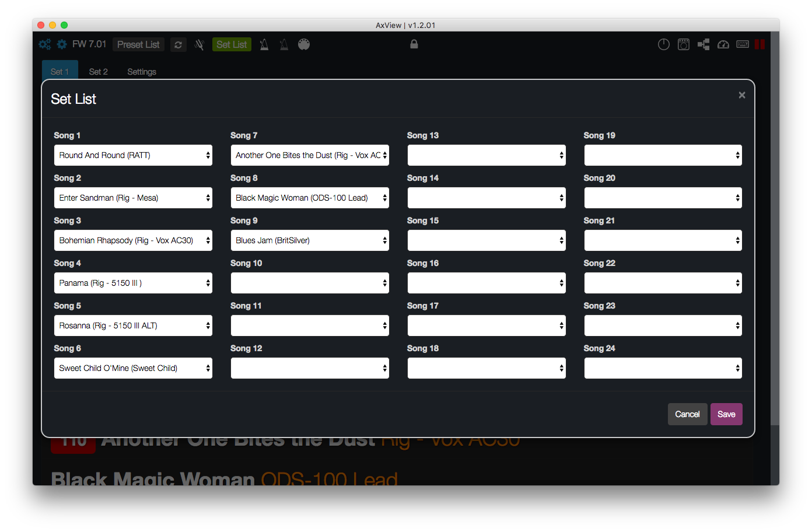Open Song 2 dropdown showing Enter Sandman
This screenshot has width=812, height=532.
133,198
